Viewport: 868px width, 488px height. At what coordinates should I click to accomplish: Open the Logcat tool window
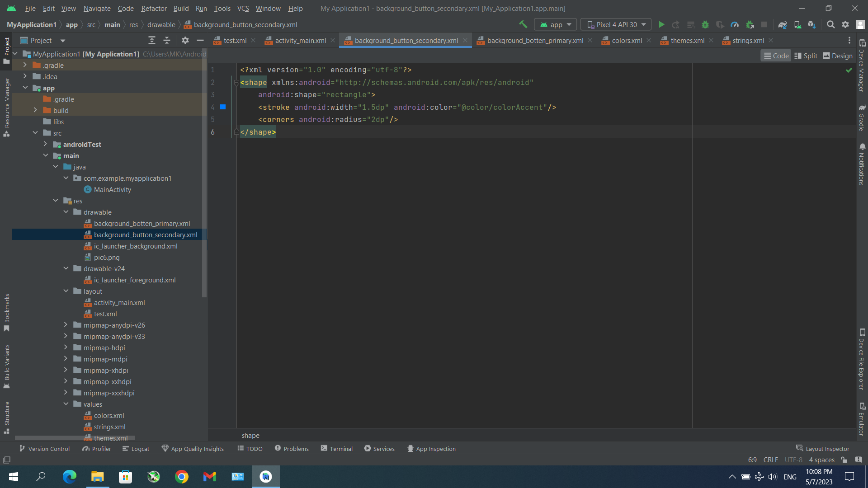pyautogui.click(x=136, y=449)
